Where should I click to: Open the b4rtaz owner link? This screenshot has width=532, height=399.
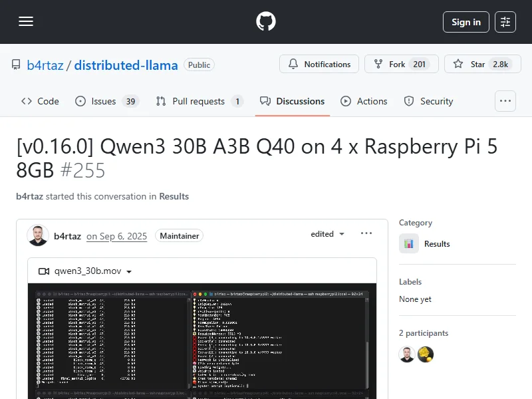tap(45, 65)
